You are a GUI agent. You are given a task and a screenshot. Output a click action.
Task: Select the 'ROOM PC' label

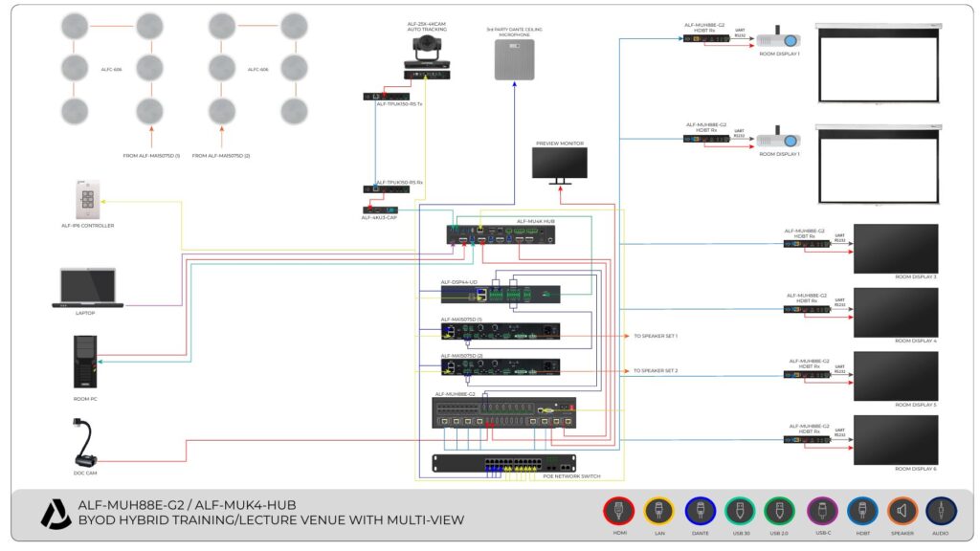(85, 399)
